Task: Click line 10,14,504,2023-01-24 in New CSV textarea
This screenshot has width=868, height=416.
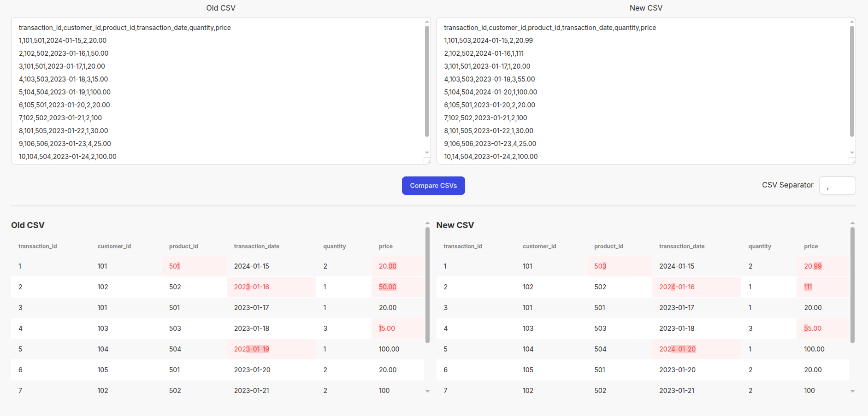Action: 491,157
